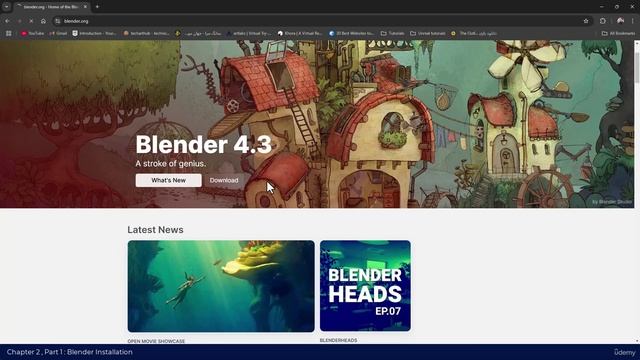The image size is (640, 360).
Task: Click the What's New button
Action: pos(169,180)
